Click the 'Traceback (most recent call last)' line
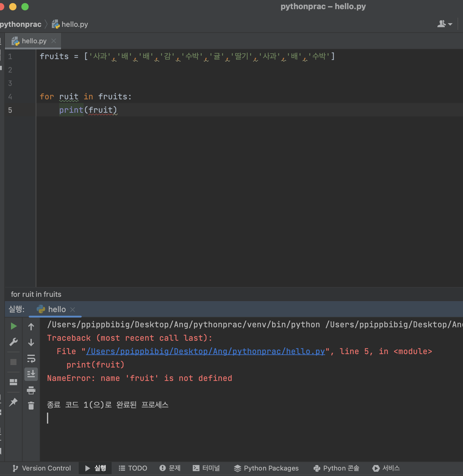This screenshot has width=463, height=476. 129,338
